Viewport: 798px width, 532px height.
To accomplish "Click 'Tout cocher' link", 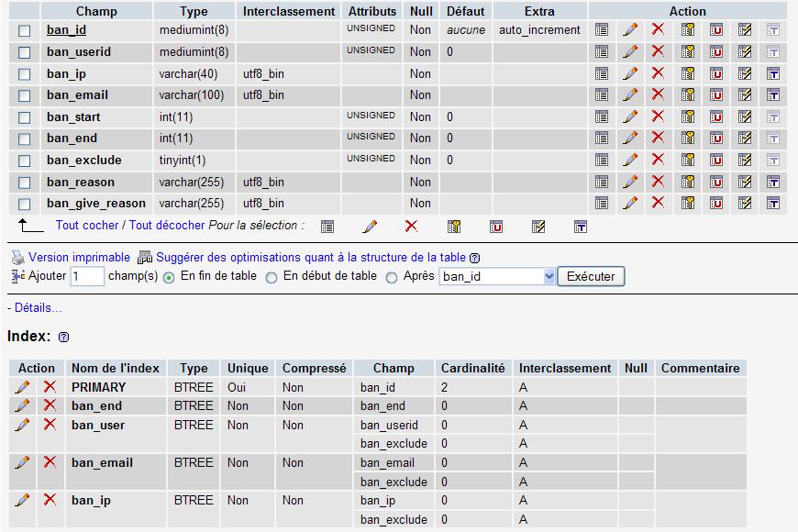I will 87,225.
